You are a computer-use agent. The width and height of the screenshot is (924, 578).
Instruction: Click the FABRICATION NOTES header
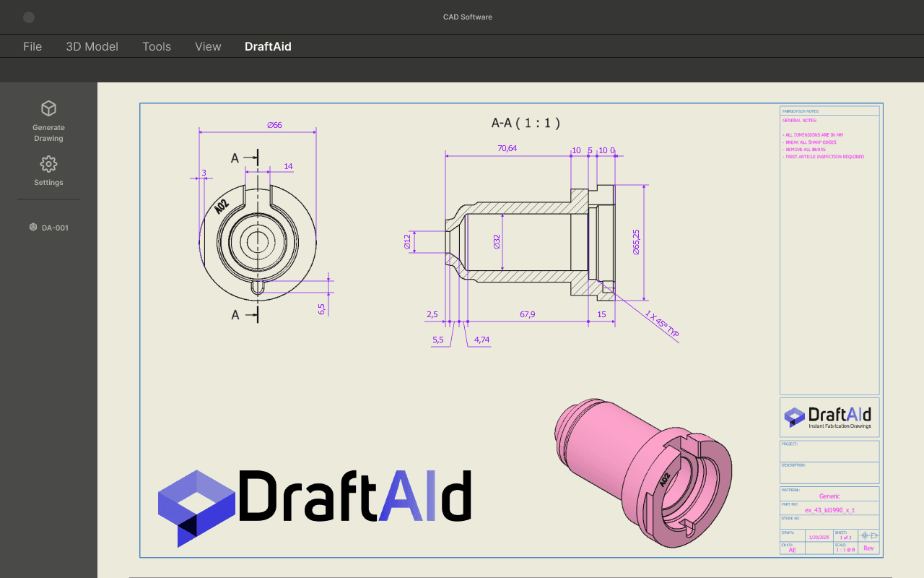[x=801, y=111]
